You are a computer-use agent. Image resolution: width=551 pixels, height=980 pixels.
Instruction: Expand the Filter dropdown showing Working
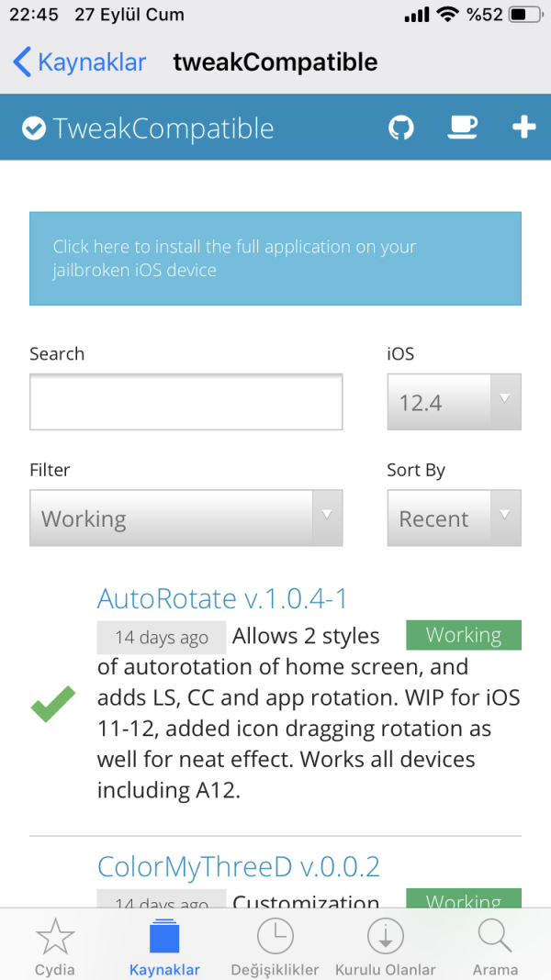(186, 518)
